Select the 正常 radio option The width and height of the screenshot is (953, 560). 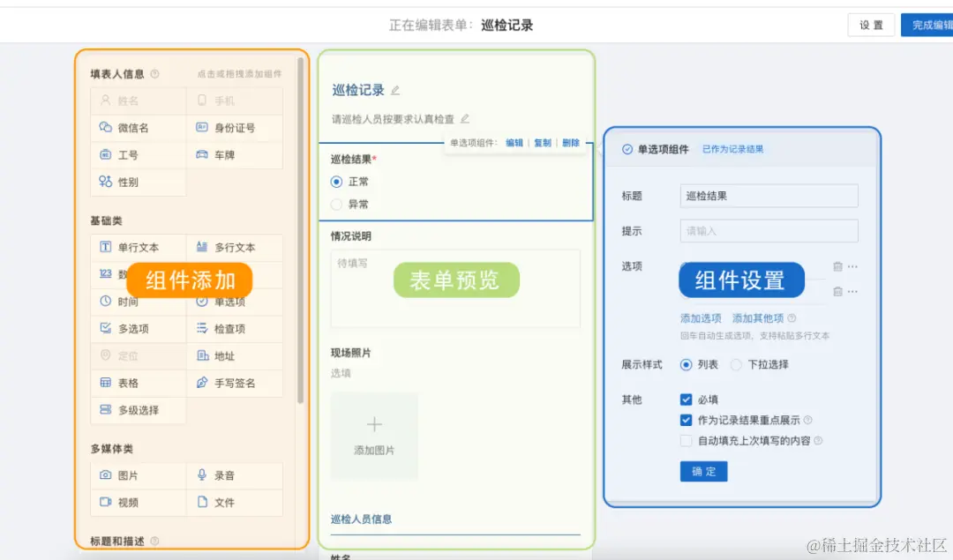pyautogui.click(x=336, y=182)
